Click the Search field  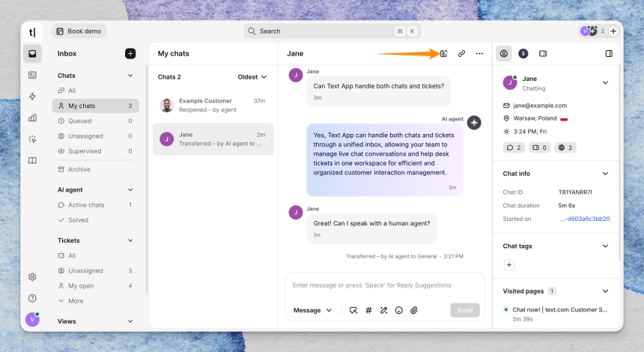pyautogui.click(x=332, y=31)
